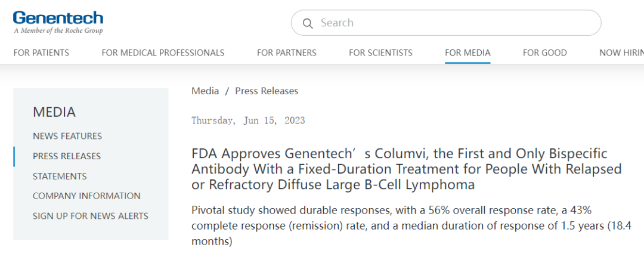Visit the Now Hiring page

(621, 52)
